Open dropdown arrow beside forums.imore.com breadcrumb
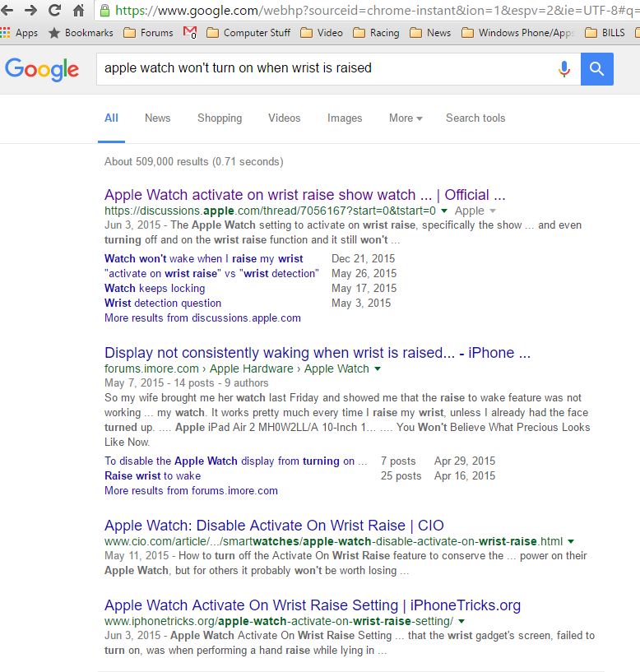 click(378, 368)
